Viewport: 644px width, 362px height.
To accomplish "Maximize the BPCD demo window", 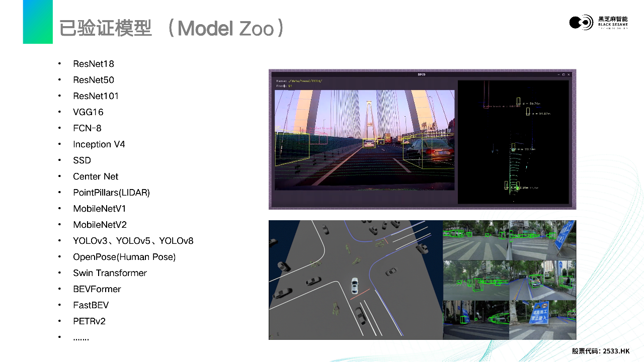I will pyautogui.click(x=563, y=74).
